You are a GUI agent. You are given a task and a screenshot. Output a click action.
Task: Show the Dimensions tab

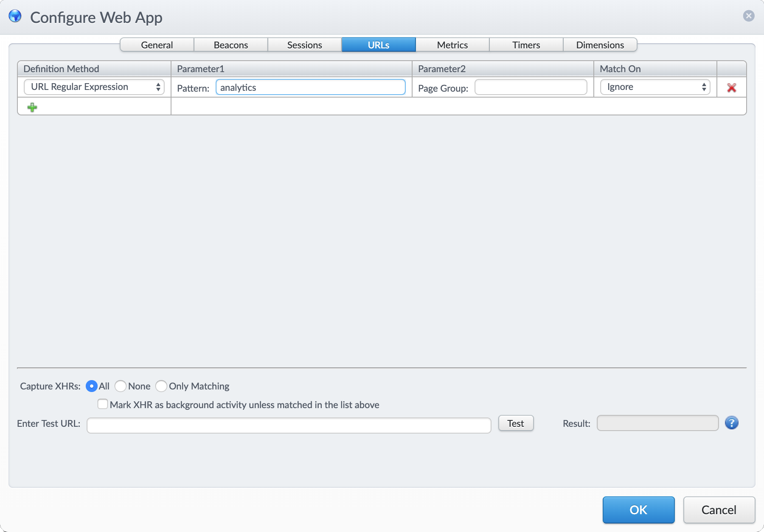click(x=600, y=45)
